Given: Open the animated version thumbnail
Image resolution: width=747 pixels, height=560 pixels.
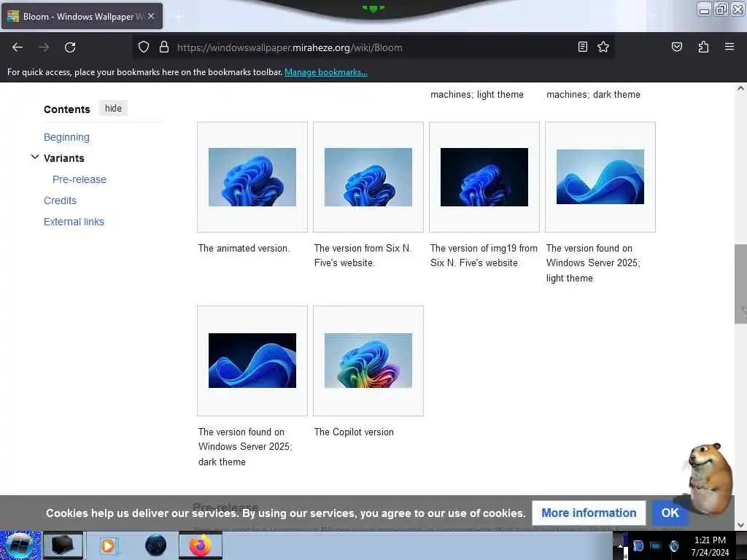Looking at the screenshot, I should (252, 177).
